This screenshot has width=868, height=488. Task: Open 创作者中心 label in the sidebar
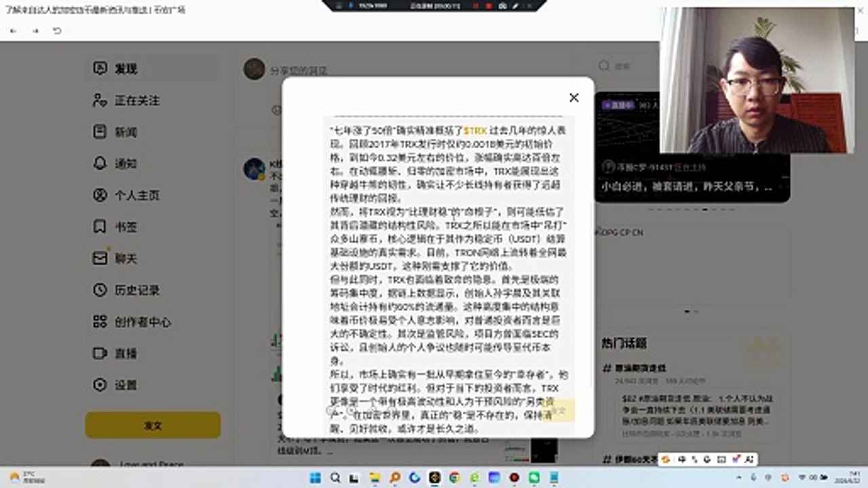(142, 322)
